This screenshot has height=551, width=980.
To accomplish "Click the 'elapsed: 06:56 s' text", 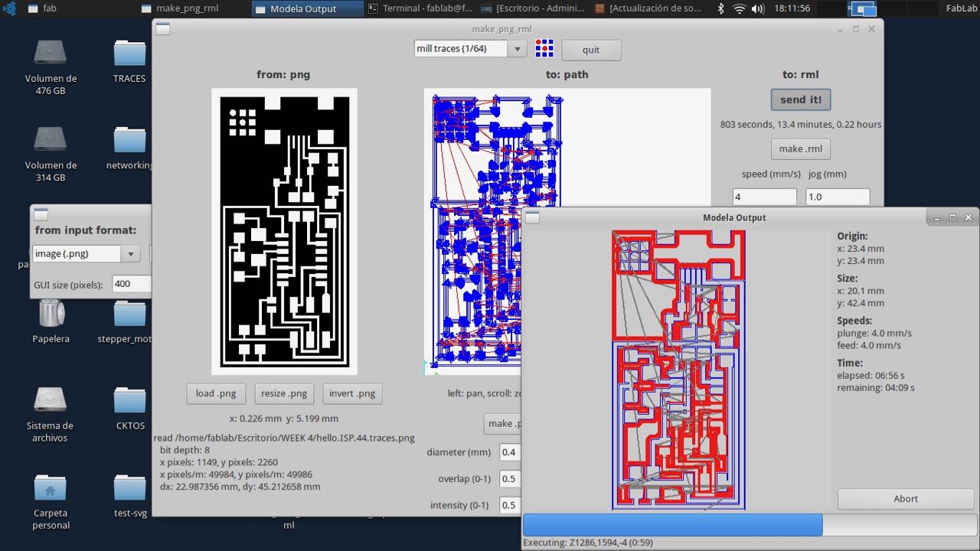I will (x=871, y=376).
